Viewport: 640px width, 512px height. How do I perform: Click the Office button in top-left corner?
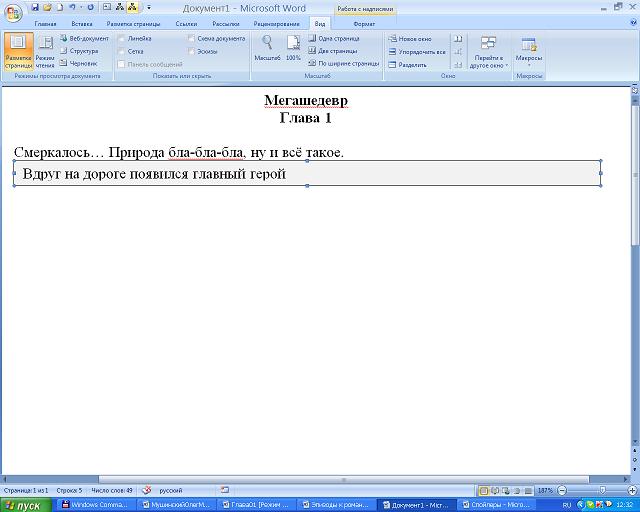[x=12, y=9]
